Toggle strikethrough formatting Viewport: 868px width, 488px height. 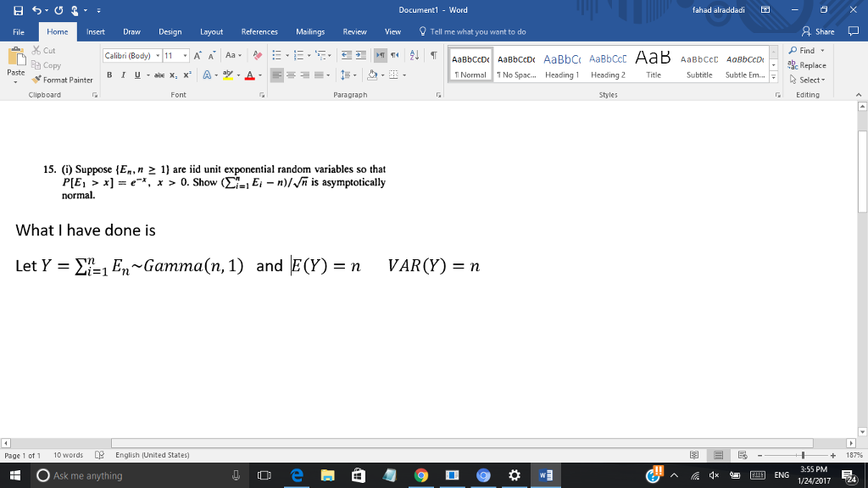(159, 75)
